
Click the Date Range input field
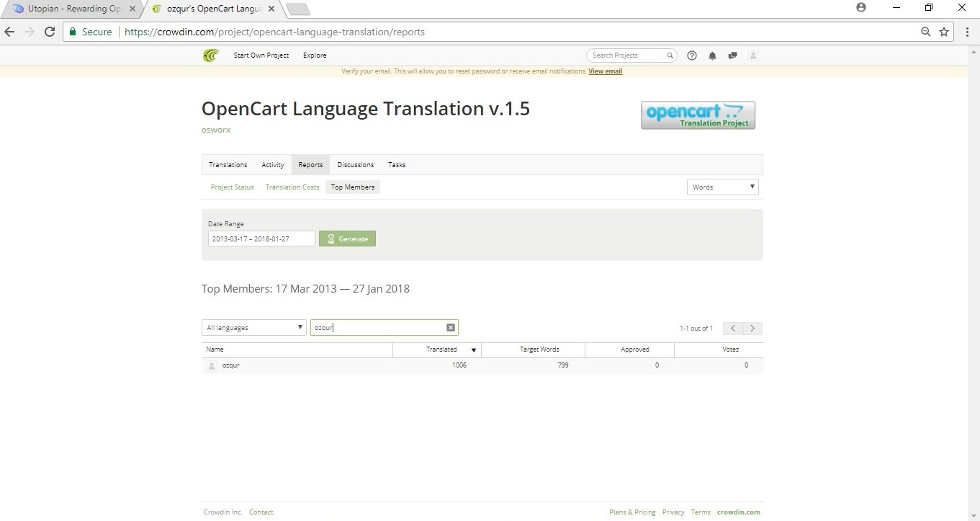261,239
